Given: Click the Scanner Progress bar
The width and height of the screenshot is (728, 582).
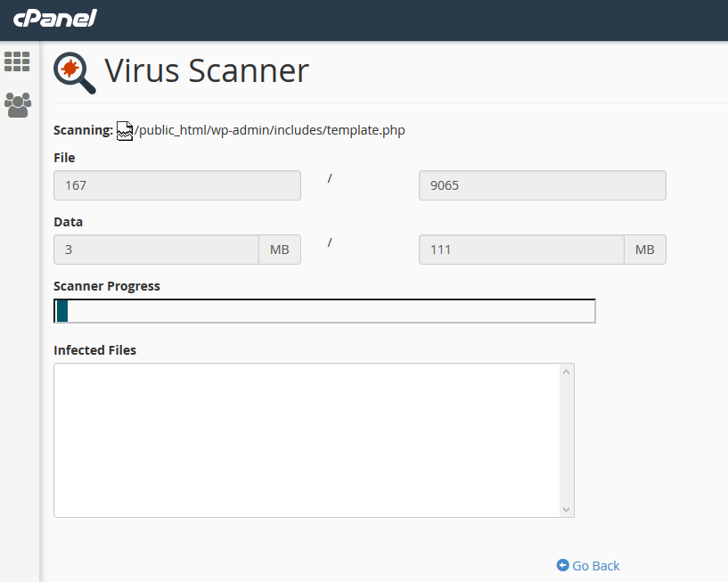Looking at the screenshot, I should tap(324, 311).
